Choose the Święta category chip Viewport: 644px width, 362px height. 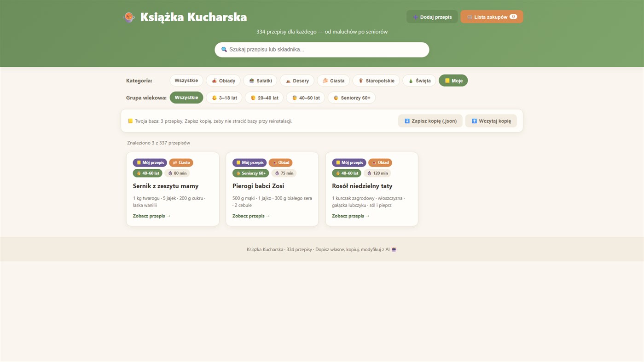point(419,80)
